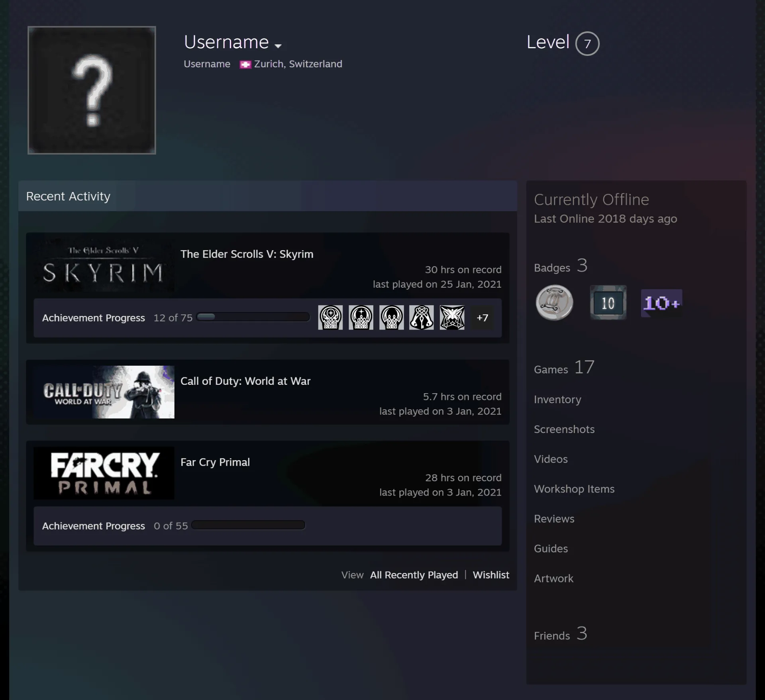View All Recently Played games
Image resolution: width=765 pixels, height=700 pixels.
tap(414, 575)
